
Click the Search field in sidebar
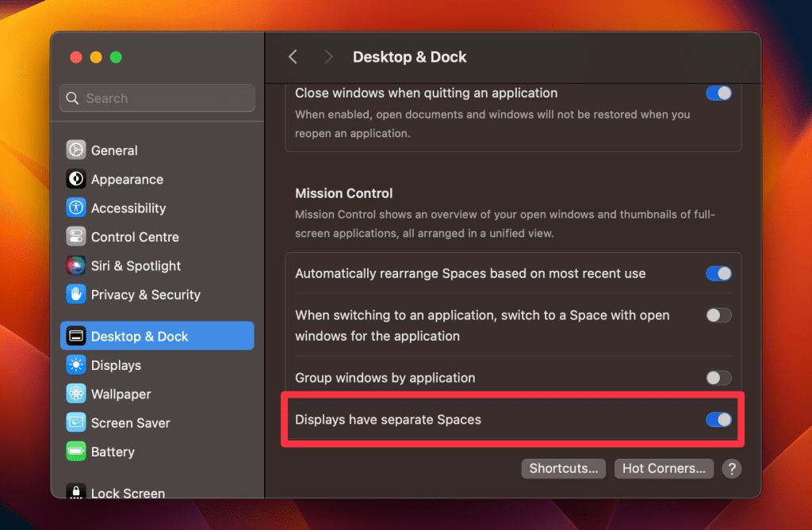click(157, 98)
